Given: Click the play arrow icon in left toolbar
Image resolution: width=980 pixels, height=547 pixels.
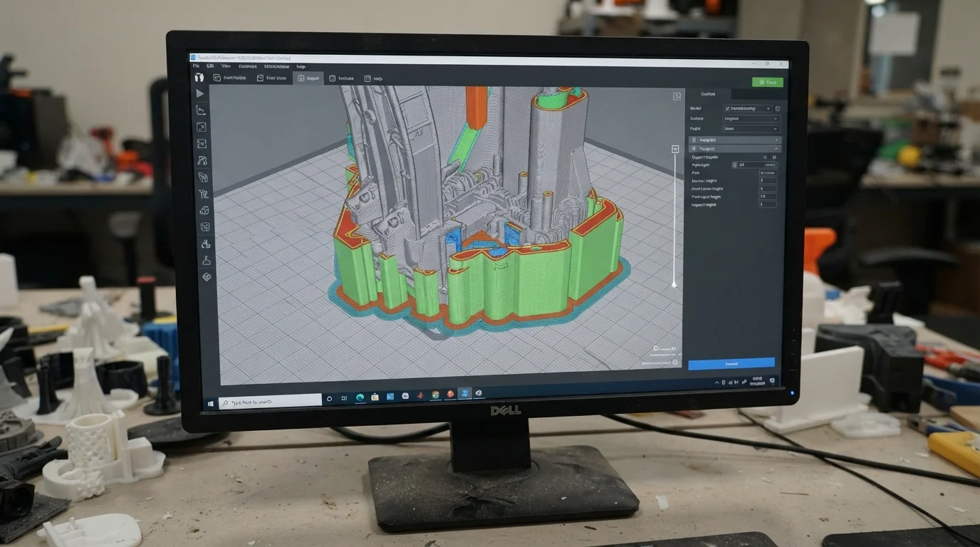Looking at the screenshot, I should pos(200,93).
